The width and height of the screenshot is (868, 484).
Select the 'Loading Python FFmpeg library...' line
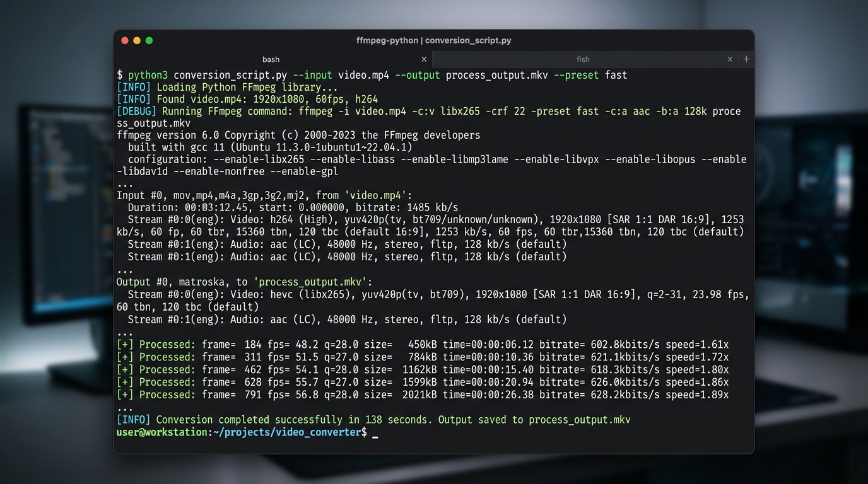(227, 87)
